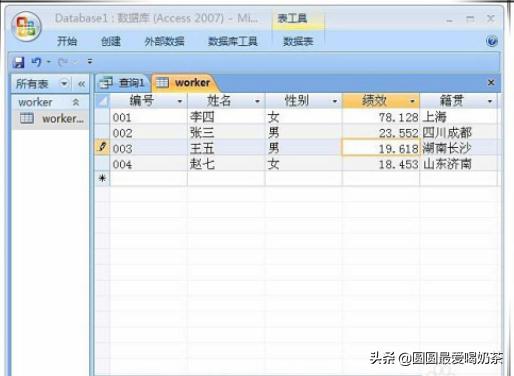
Task: Open the 绩效 column filter dropdown
Action: pos(413,101)
